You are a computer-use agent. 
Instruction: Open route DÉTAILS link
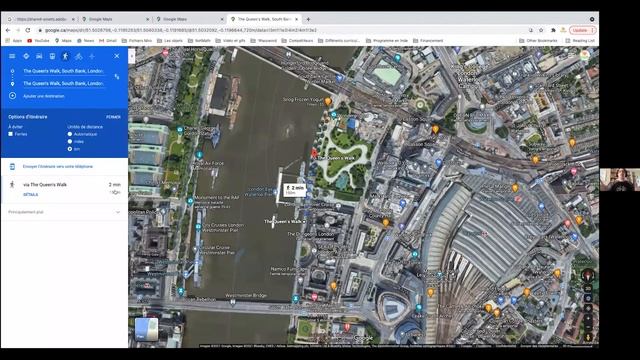point(31,195)
